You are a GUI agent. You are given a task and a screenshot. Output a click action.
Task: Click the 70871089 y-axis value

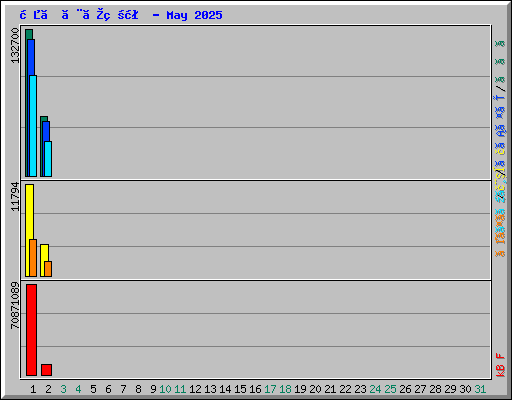pyautogui.click(x=15, y=305)
